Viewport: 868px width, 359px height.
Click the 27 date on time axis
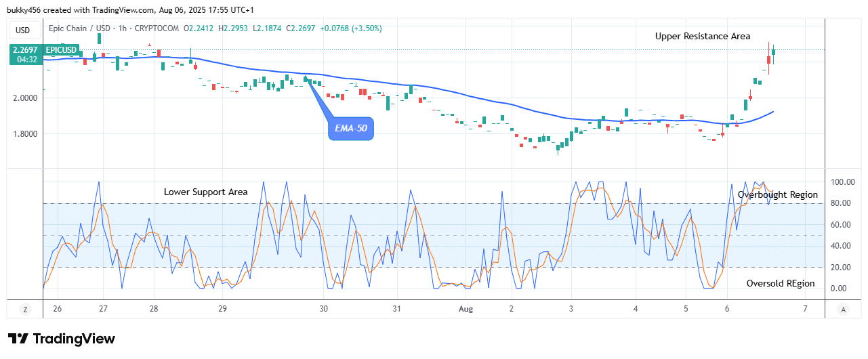(102, 309)
